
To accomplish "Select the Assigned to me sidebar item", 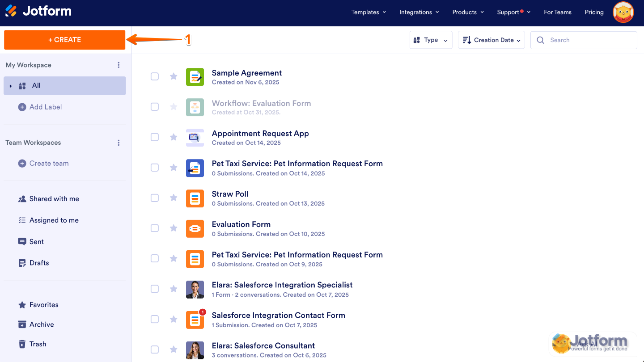I will click(54, 220).
